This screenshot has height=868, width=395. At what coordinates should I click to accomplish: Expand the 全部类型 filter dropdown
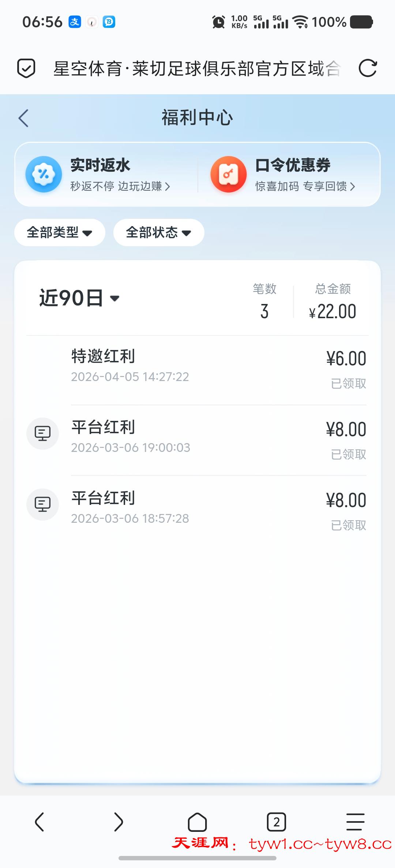click(60, 232)
